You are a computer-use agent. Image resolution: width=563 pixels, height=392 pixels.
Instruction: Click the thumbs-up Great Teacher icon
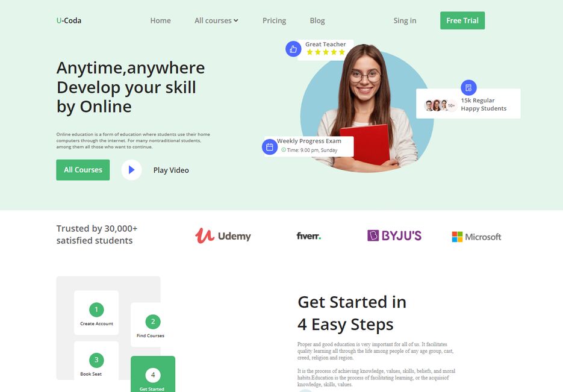point(293,49)
